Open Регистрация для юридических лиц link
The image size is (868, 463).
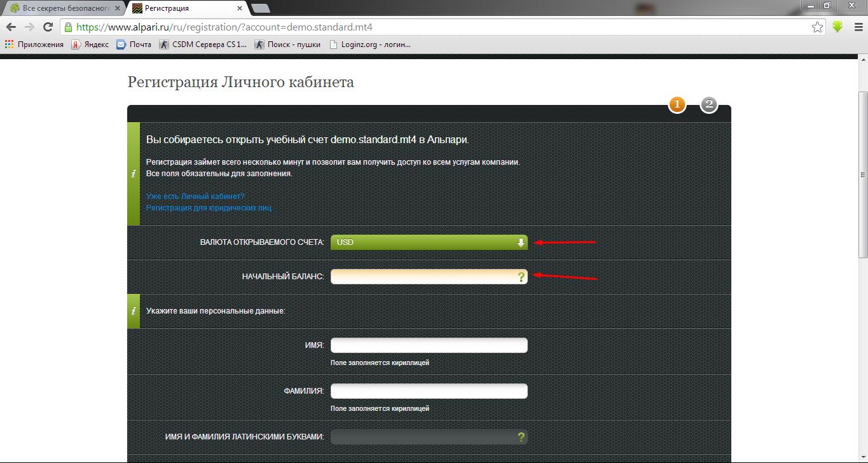click(x=209, y=207)
